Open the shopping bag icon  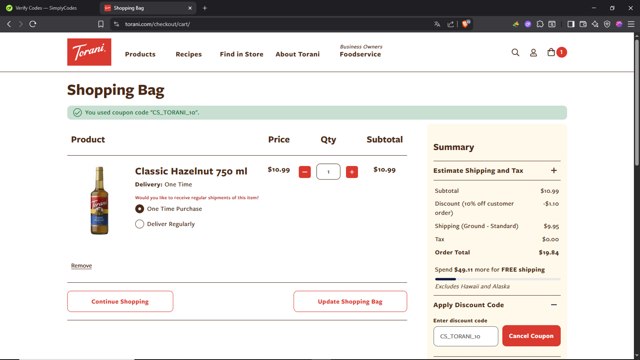click(x=551, y=52)
